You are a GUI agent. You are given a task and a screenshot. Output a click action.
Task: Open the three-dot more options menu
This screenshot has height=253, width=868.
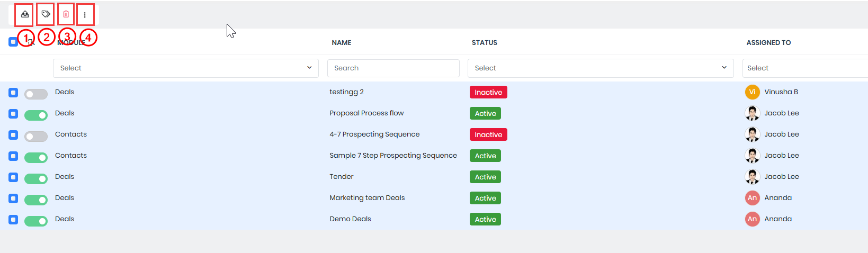pyautogui.click(x=85, y=15)
